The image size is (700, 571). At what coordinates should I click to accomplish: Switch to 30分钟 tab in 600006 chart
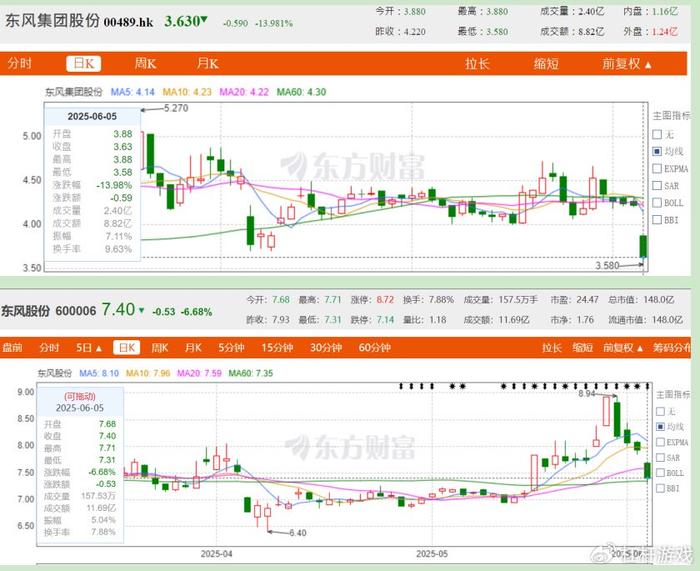326,347
